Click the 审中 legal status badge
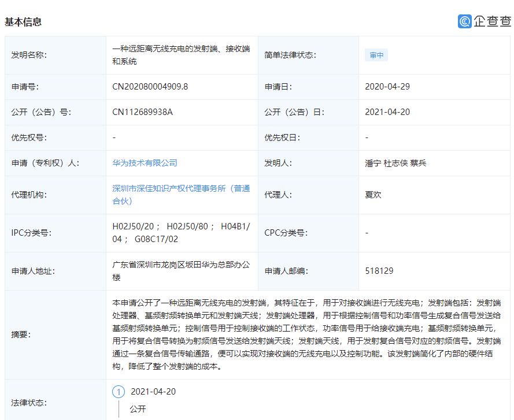Image resolution: width=514 pixels, height=420 pixels. click(376, 55)
